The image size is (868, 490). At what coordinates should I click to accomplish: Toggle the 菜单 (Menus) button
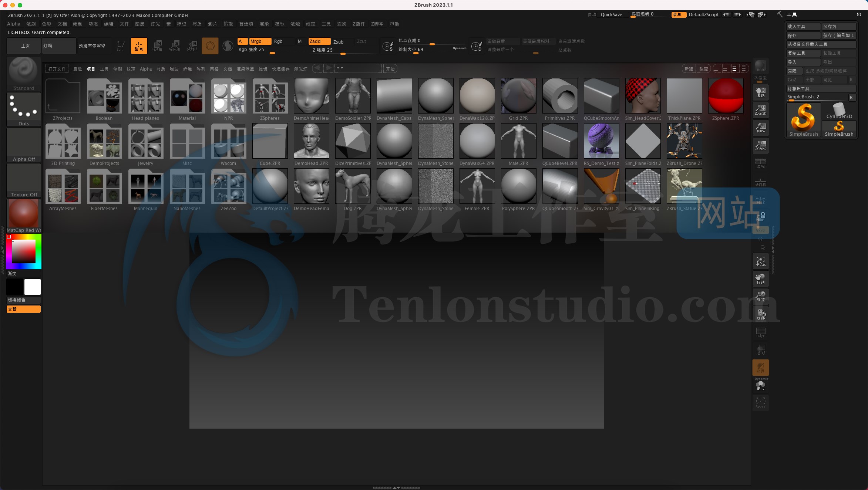(679, 15)
